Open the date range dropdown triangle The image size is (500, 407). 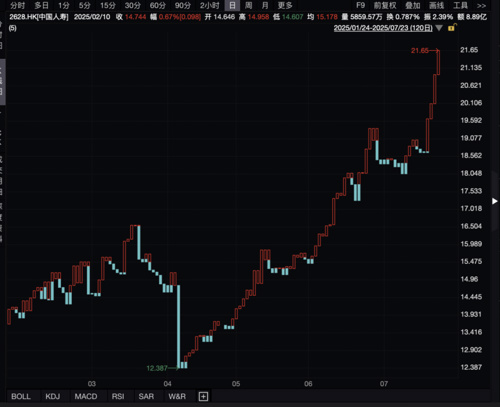click(x=439, y=28)
